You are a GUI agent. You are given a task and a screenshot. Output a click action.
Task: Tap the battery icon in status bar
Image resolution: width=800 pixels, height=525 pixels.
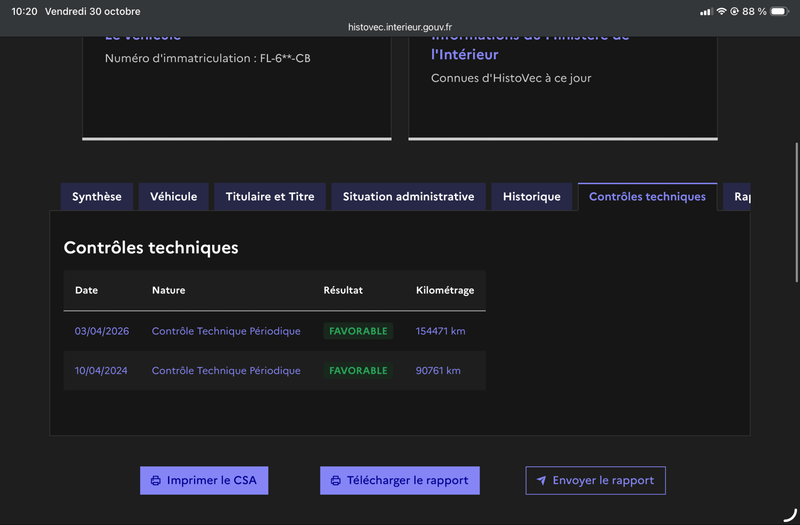point(780,11)
